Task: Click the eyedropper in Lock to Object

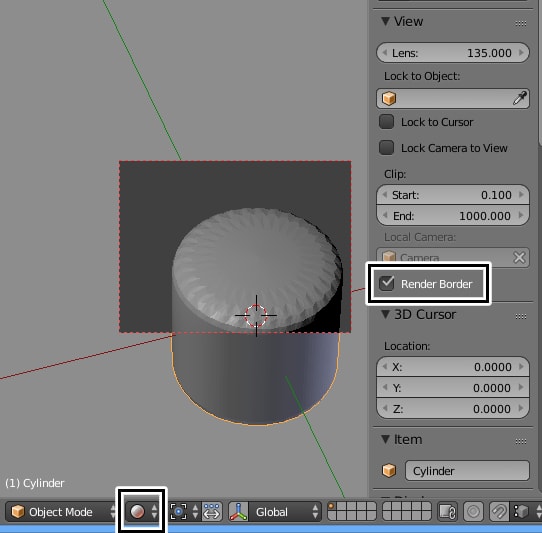Action: pyautogui.click(x=520, y=98)
